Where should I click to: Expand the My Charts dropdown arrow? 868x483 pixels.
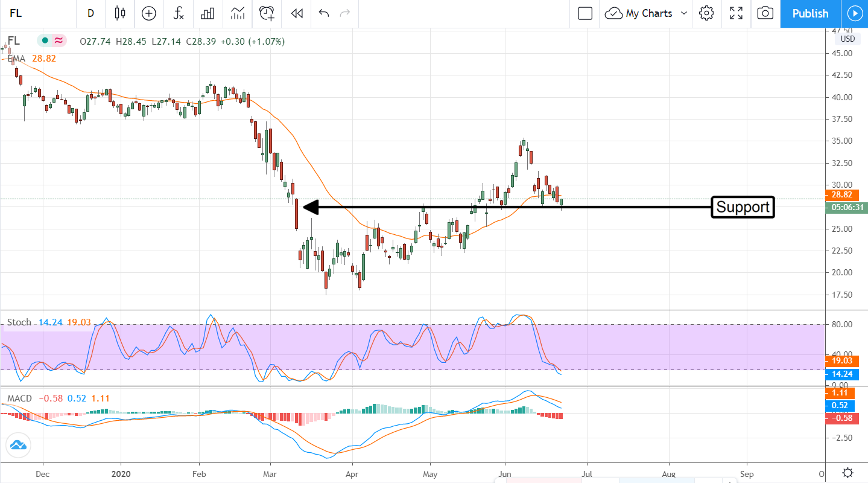click(683, 13)
